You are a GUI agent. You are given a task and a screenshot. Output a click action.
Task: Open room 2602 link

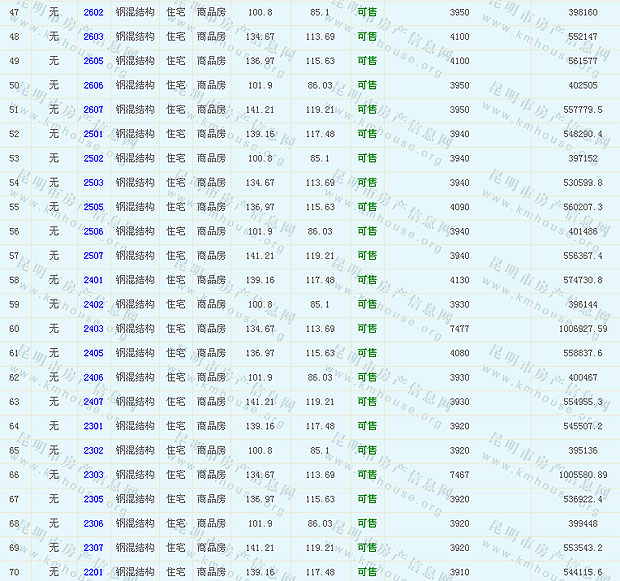[x=93, y=12]
